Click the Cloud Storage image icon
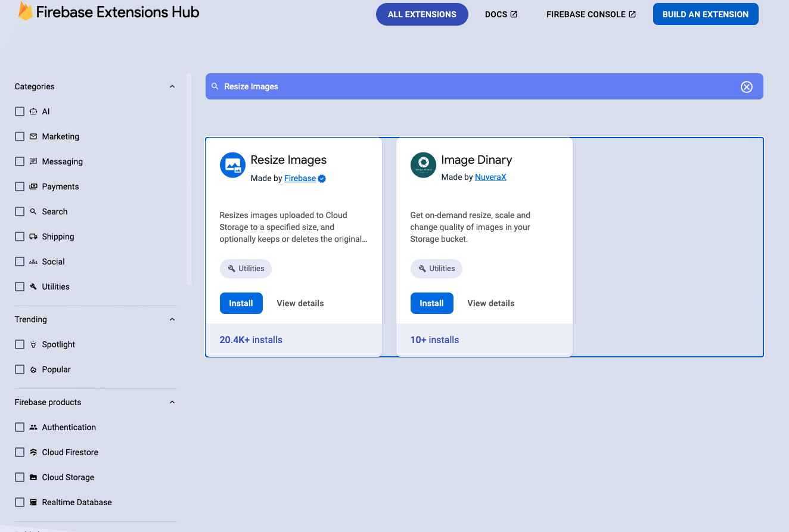 click(x=33, y=477)
